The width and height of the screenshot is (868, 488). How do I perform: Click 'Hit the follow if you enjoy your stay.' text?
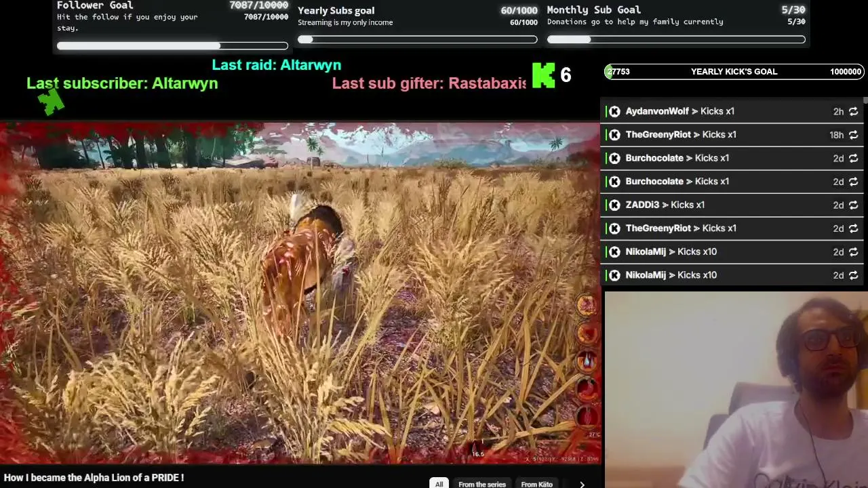click(127, 22)
